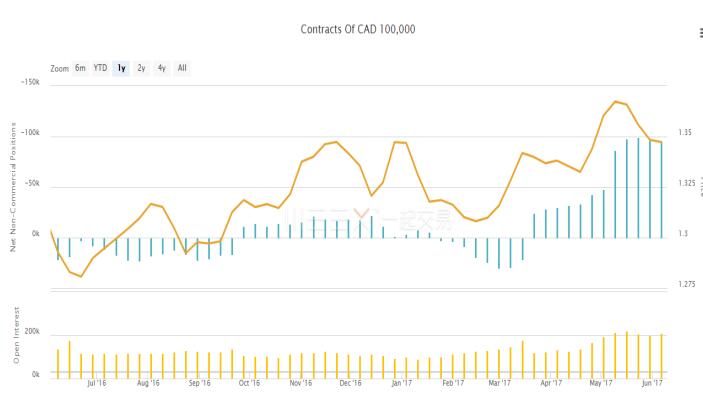Switch zoom to YTD
Screen dimensions: 703x408
[100, 68]
